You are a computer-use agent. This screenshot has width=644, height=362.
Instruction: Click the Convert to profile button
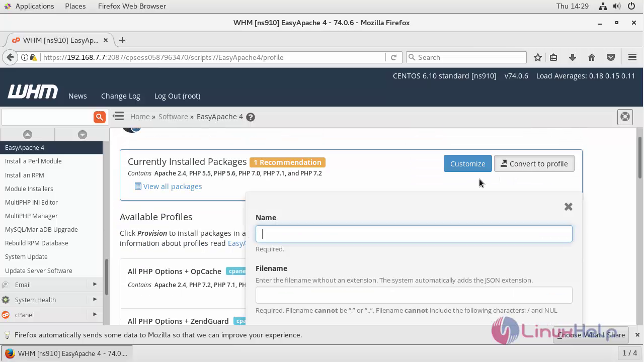pos(534,163)
